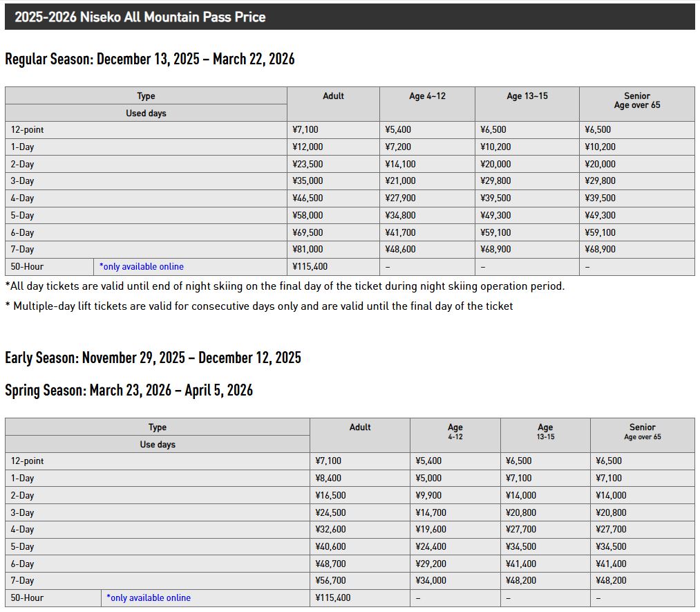
Task: Select the Spring Season date range heading
Action: 129,390
